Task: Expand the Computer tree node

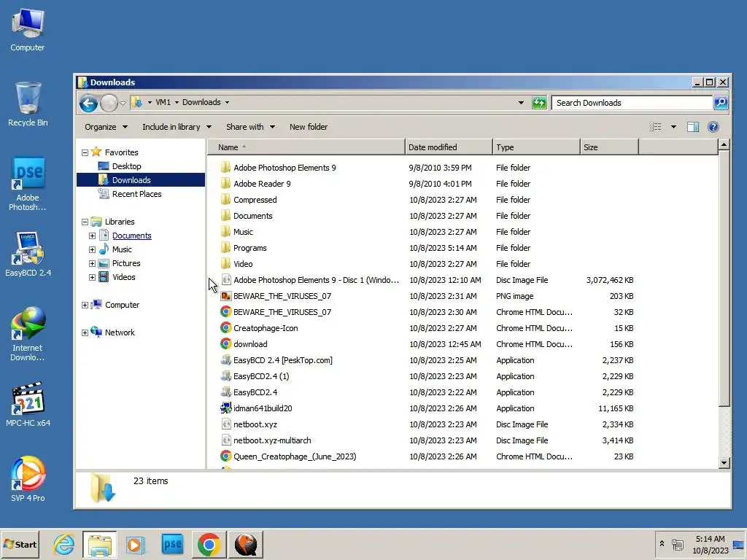Action: click(x=85, y=306)
